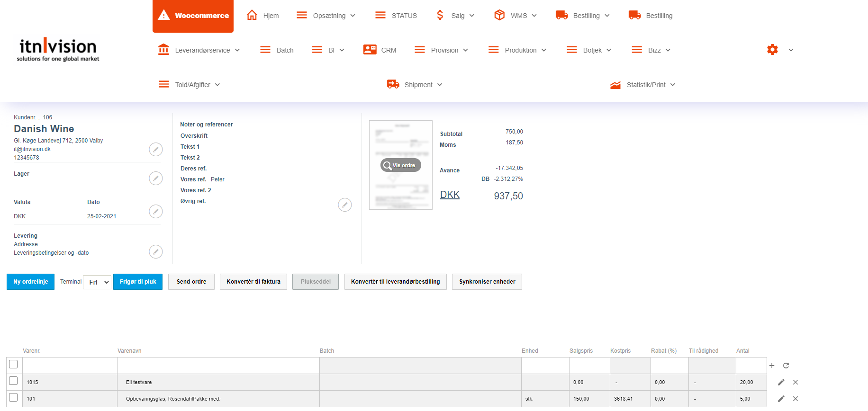Edit customer details with pencil icon

[x=155, y=149]
